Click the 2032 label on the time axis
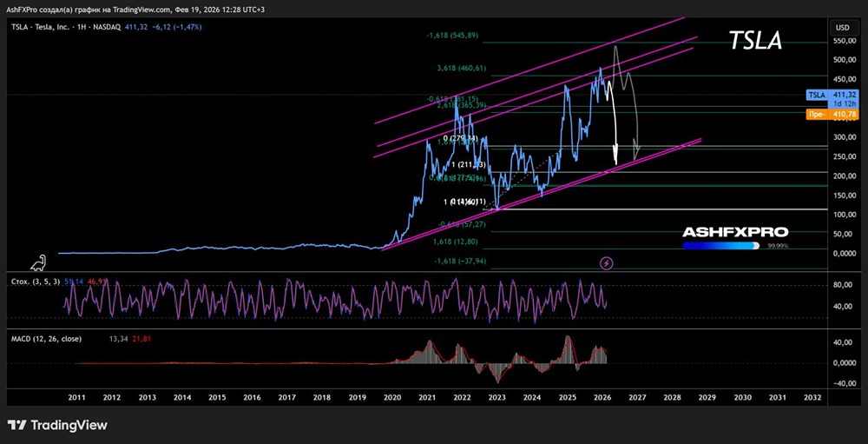868x444 pixels. point(812,397)
